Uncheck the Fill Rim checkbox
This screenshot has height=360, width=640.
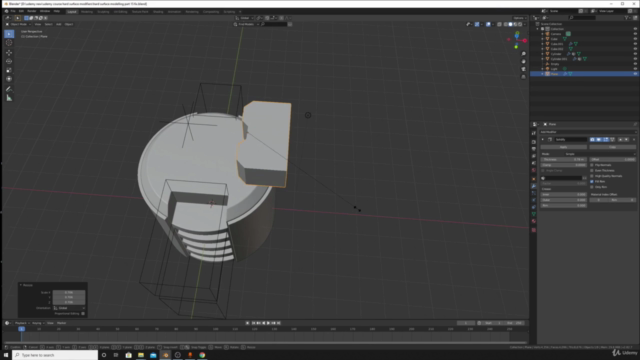[592, 181]
